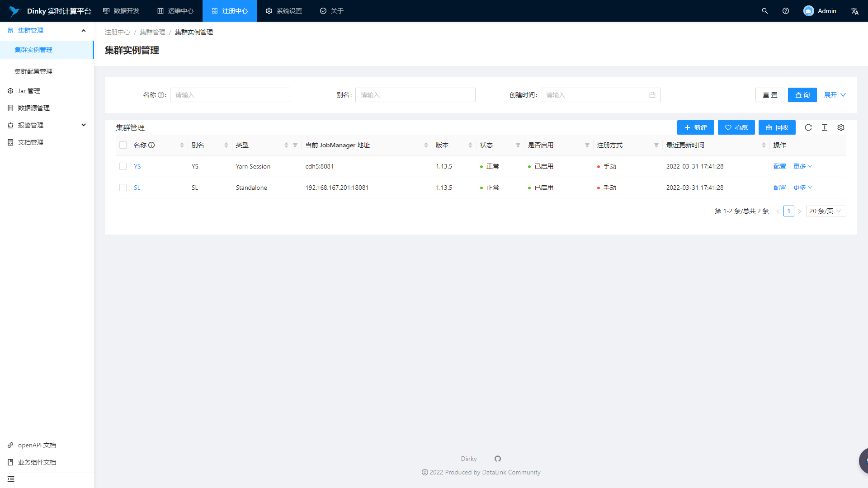
Task: Select 集群实例管理 in sidebar
Action: pyautogui.click(x=47, y=50)
